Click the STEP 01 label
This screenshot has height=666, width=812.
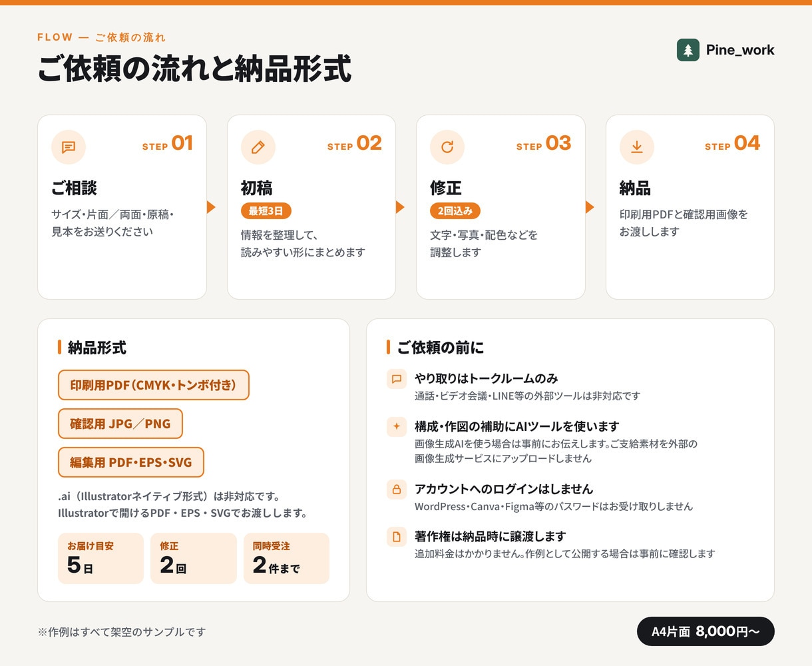click(x=168, y=144)
